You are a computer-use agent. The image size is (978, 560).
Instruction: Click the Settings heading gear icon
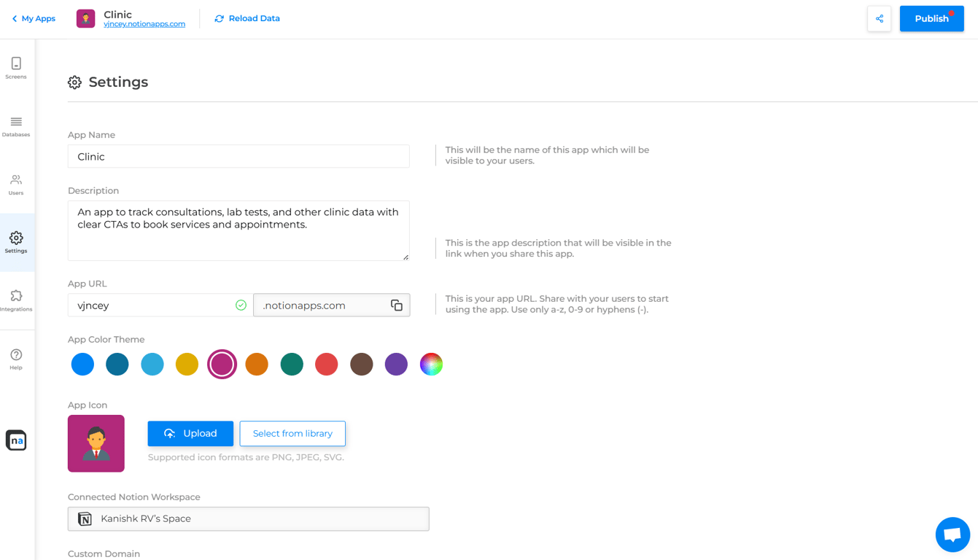click(75, 82)
